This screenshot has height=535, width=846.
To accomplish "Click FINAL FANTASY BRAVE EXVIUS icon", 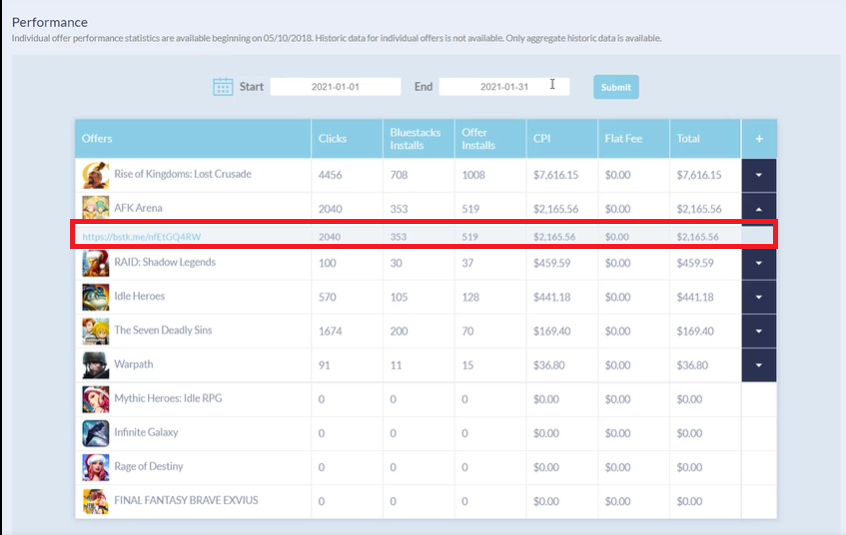I will coord(95,501).
